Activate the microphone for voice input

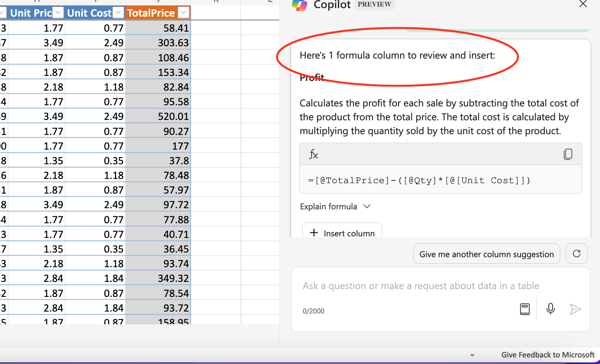click(x=551, y=309)
